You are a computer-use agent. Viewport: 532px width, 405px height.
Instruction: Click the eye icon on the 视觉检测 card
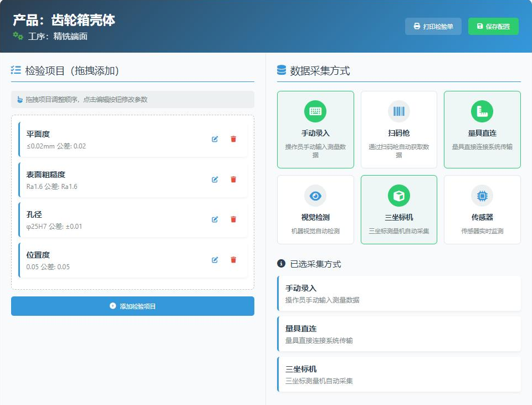tap(315, 196)
